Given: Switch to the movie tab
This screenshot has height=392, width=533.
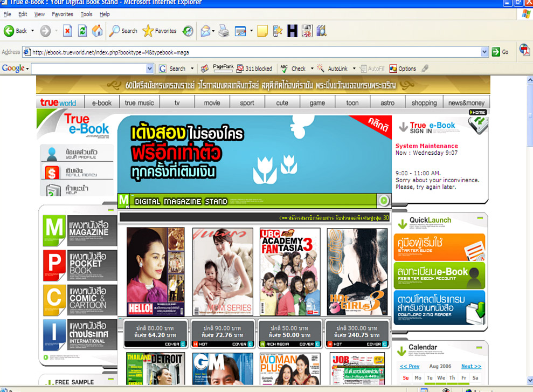Looking at the screenshot, I should click(212, 102).
